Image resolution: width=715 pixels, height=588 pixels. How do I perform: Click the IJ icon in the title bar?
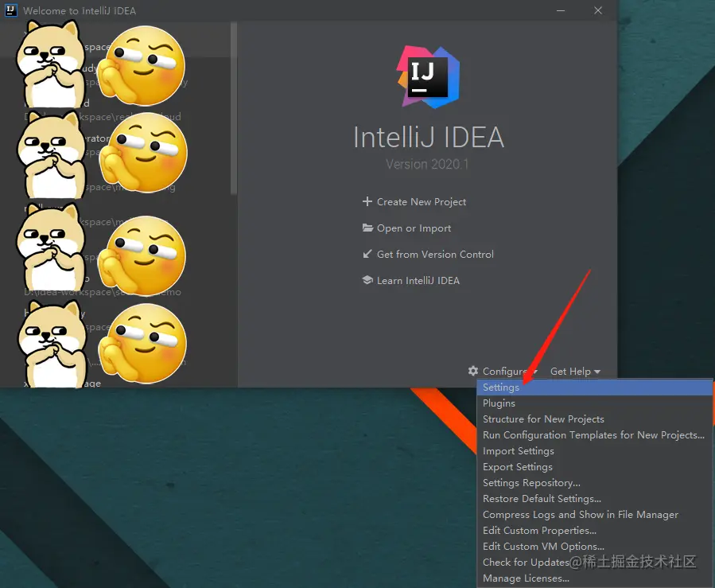[10, 10]
